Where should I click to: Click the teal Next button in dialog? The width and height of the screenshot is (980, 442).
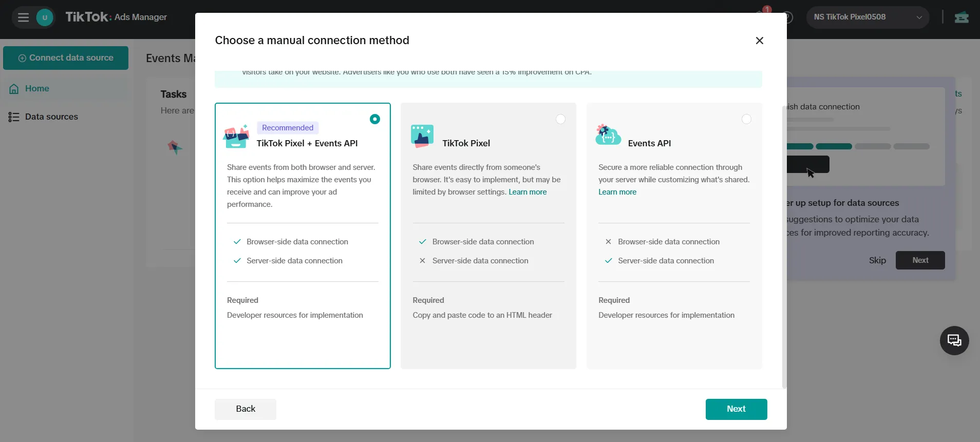pos(736,409)
